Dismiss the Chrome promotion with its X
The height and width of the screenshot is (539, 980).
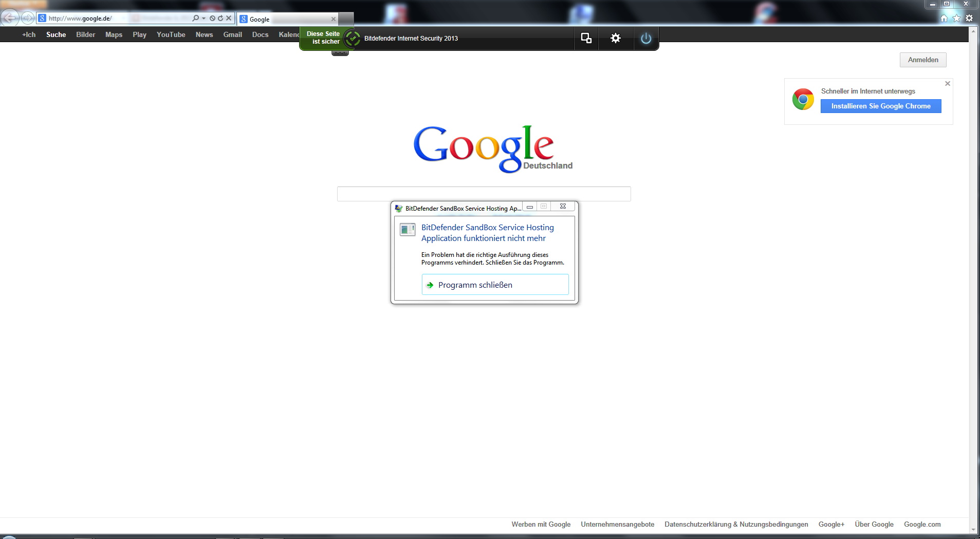pyautogui.click(x=948, y=83)
